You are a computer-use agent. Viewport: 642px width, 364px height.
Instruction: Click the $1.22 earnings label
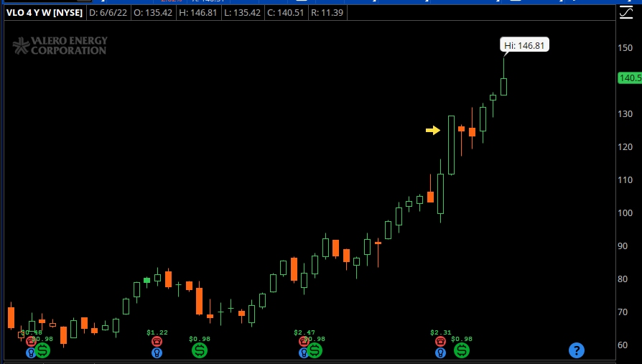(157, 332)
